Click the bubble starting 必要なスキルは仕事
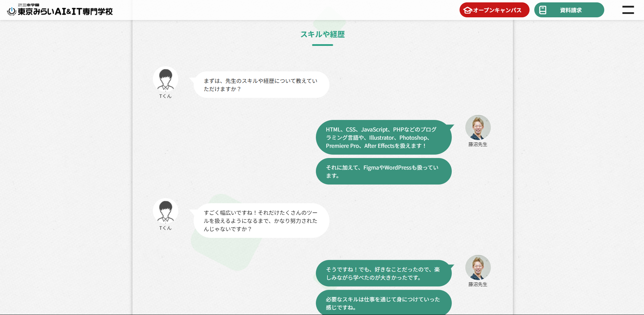 click(384, 302)
